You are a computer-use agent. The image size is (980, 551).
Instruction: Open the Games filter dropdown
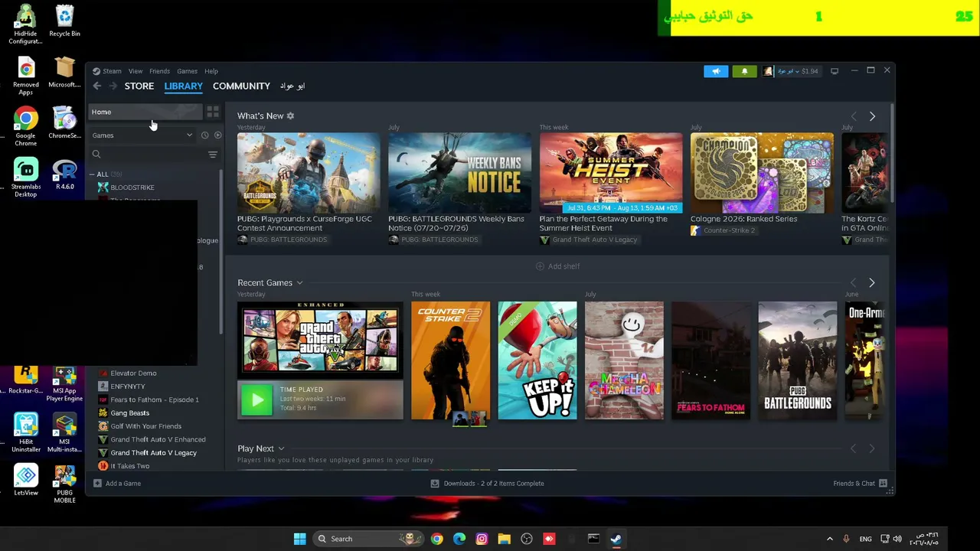142,135
